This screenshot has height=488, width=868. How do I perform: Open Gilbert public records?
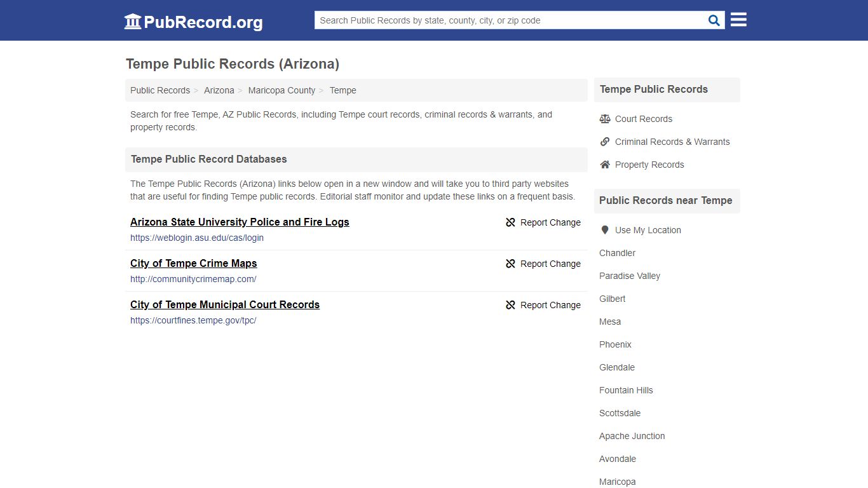pos(612,299)
